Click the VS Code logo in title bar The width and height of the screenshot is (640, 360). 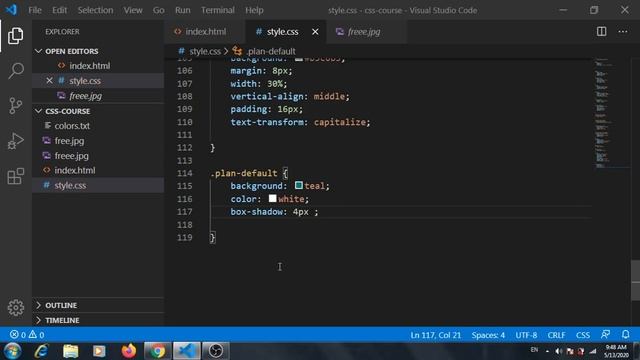click(x=11, y=10)
